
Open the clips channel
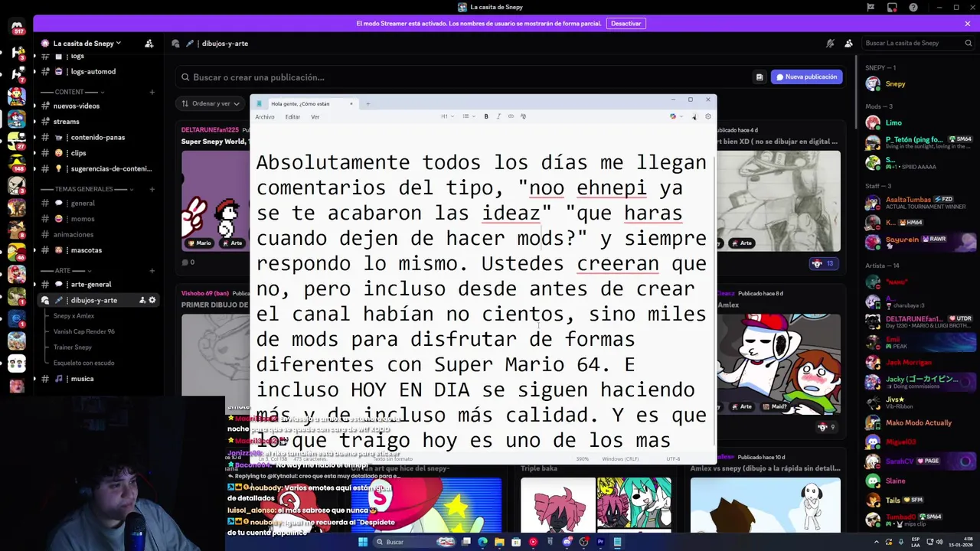98,153
